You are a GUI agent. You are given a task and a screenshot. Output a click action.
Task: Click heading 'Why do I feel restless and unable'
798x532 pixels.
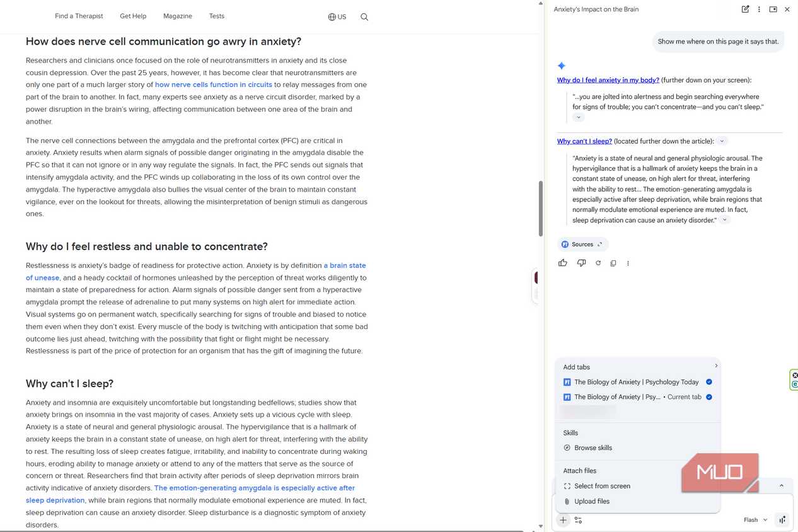147,246
